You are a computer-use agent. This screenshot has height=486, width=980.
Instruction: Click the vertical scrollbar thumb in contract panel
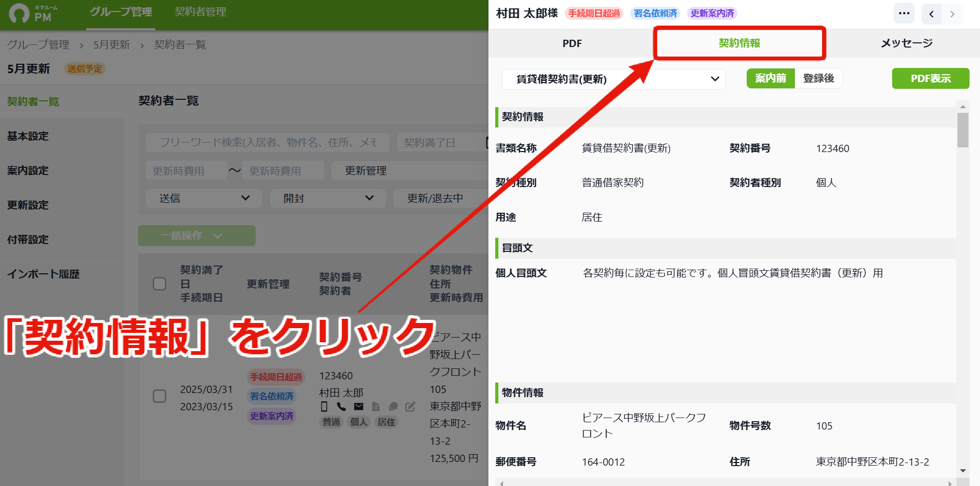click(963, 130)
